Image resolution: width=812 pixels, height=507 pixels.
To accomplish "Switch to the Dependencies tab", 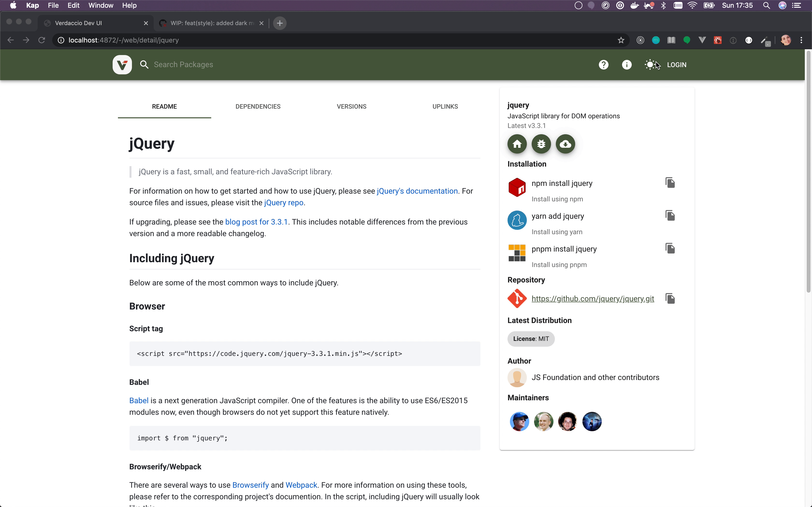I will pyautogui.click(x=258, y=107).
